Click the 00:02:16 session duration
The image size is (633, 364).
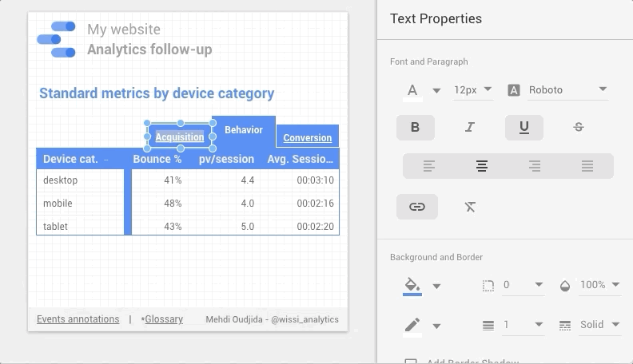(315, 204)
